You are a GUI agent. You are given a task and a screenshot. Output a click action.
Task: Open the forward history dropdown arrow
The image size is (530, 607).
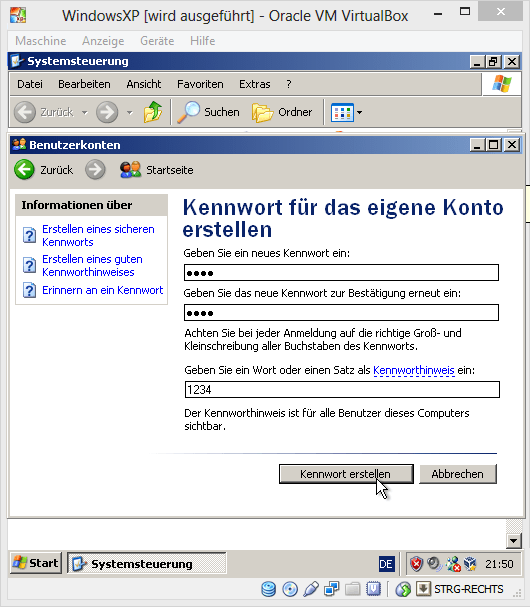point(130,113)
